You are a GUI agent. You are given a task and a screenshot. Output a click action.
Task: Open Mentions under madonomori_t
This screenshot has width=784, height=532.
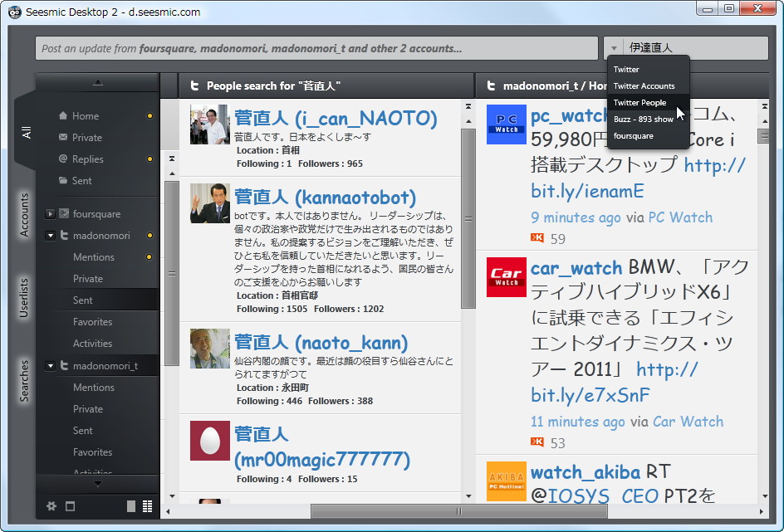(94, 387)
